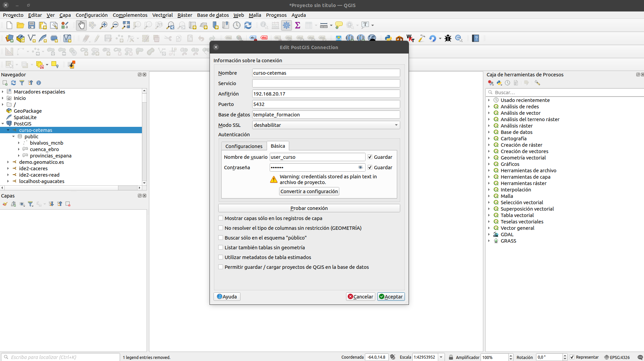The width and height of the screenshot is (644, 361).
Task: Filter the Navegador browser tree
Action: [22, 83]
